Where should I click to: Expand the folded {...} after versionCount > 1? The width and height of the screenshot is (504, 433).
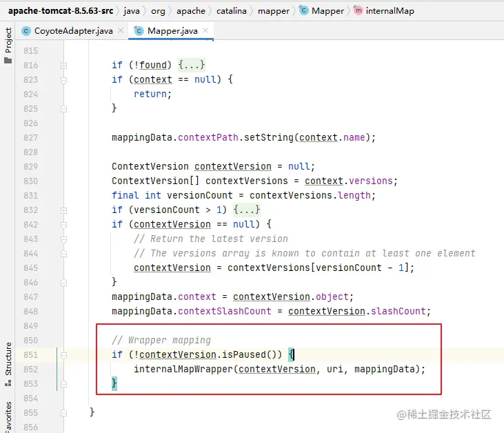coord(247,210)
